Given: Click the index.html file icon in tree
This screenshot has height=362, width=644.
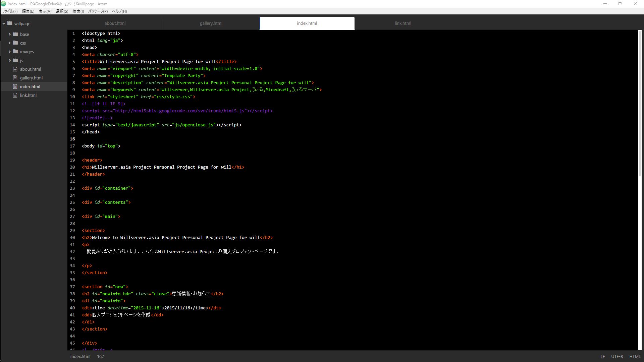Looking at the screenshot, I should [x=15, y=86].
